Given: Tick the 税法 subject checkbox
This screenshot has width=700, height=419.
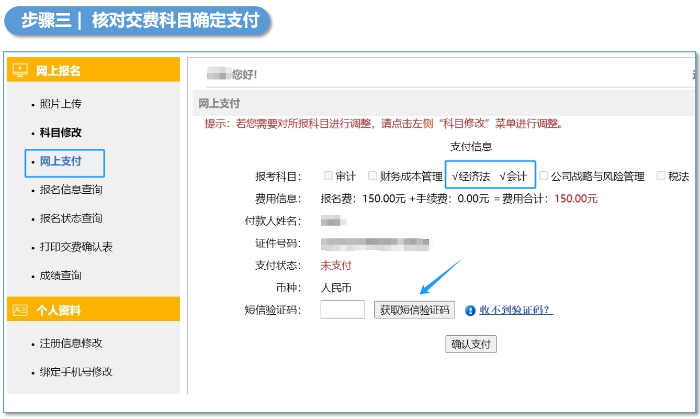Looking at the screenshot, I should coord(661,176).
